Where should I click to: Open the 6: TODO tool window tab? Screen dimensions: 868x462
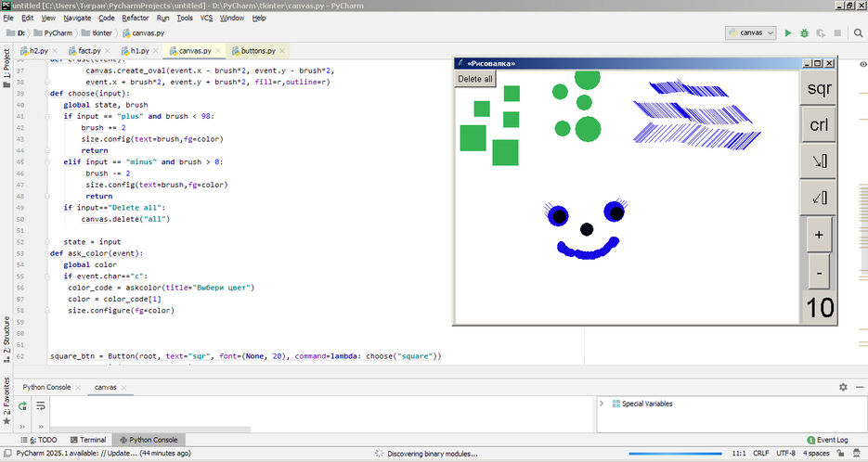(x=39, y=440)
